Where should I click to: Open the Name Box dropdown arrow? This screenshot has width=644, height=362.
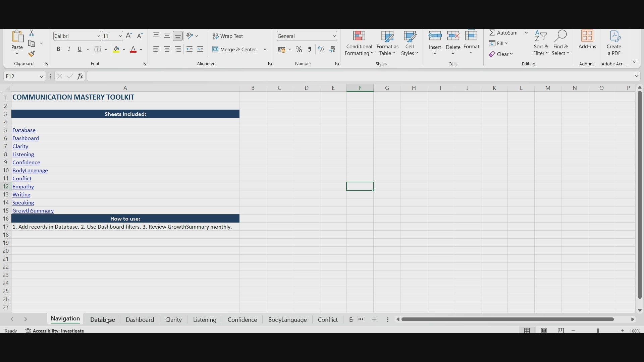pos(42,77)
